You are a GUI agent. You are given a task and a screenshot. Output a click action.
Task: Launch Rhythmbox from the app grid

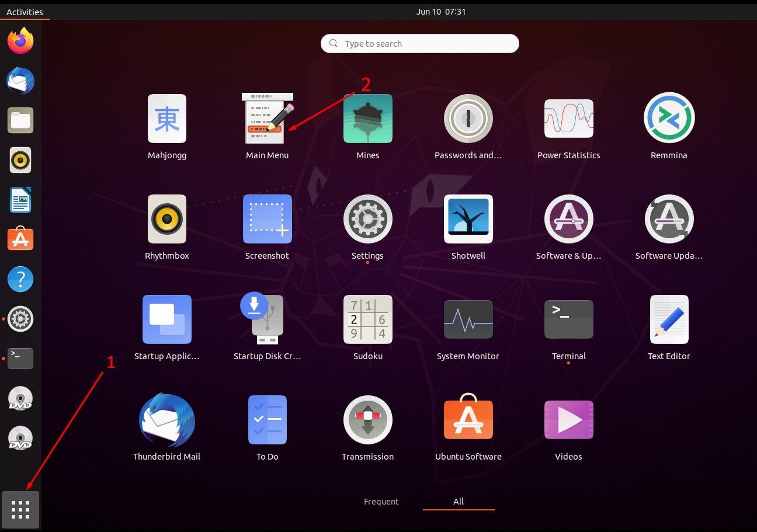[x=167, y=219]
